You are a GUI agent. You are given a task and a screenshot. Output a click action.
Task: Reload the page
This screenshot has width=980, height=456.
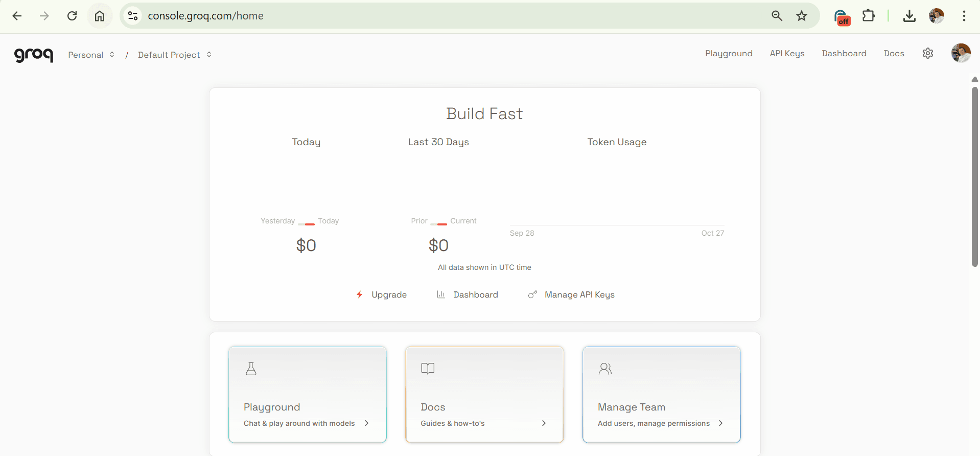[x=72, y=16]
